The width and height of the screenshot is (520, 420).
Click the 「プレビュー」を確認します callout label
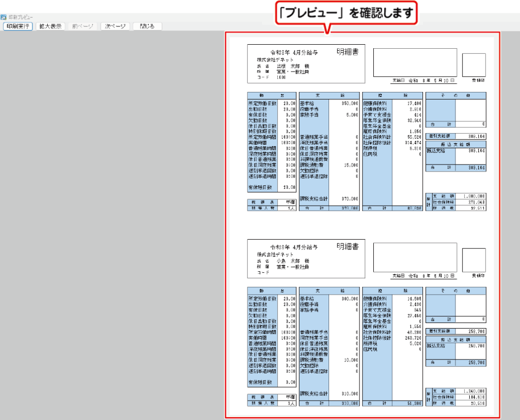(346, 13)
